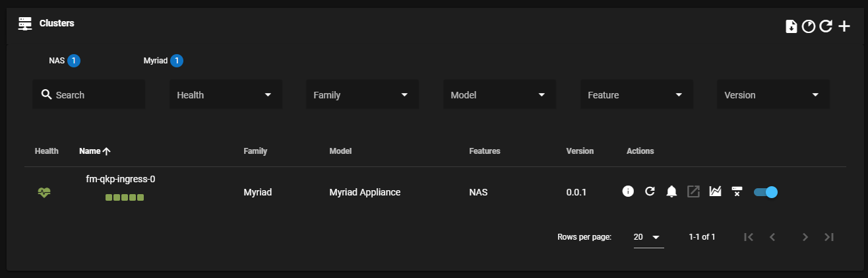
Task: Open the Rows per page selector
Action: (648, 237)
